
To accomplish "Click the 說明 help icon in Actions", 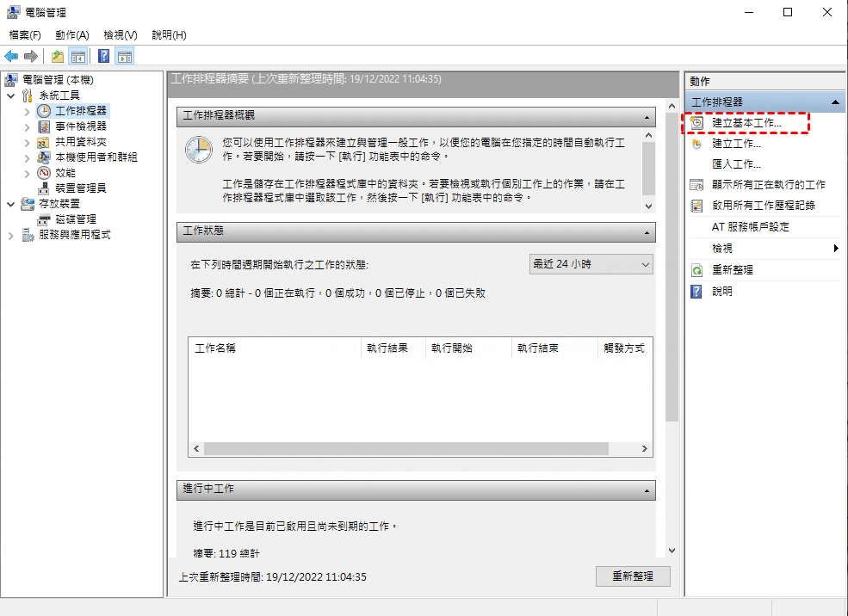I will click(x=696, y=292).
